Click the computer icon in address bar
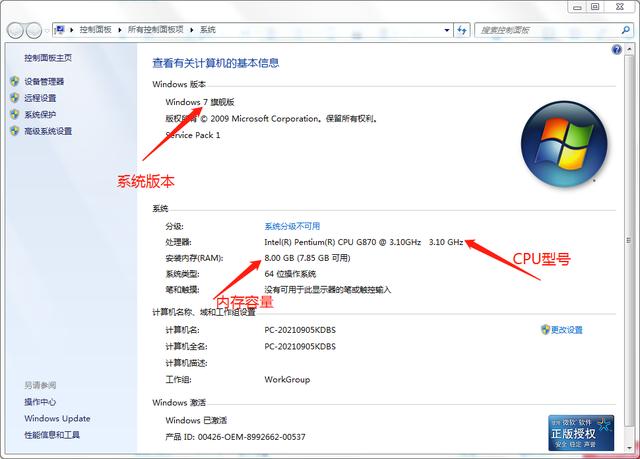Viewport: 640px width, 459px height. [60, 29]
